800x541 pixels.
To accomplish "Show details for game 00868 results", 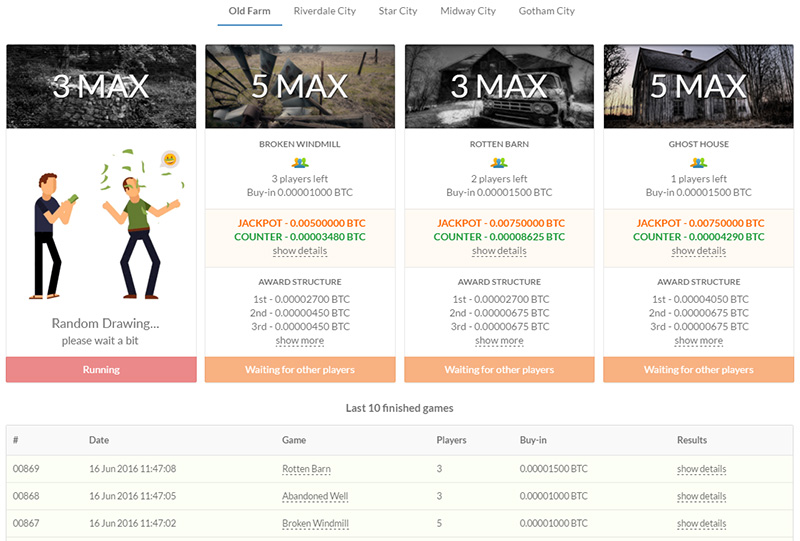I will point(702,496).
